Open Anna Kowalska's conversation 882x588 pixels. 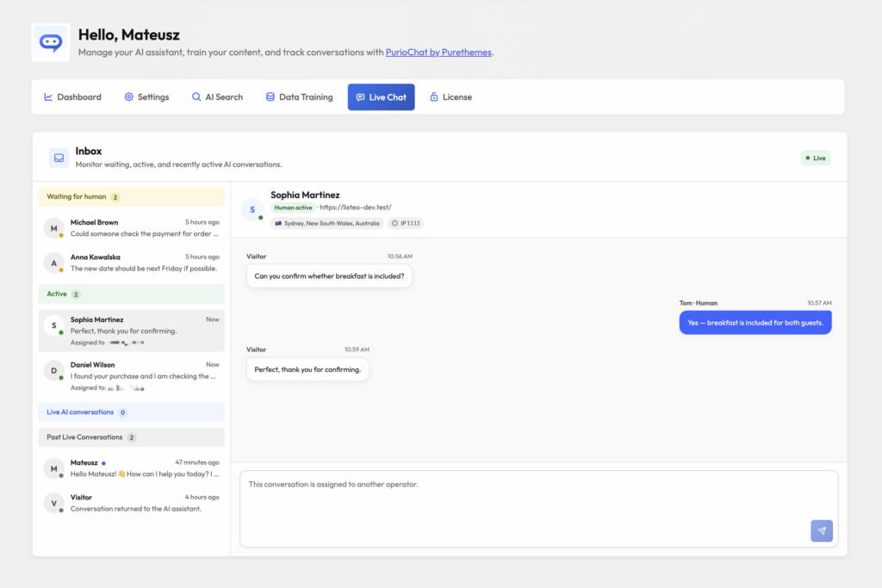(131, 263)
